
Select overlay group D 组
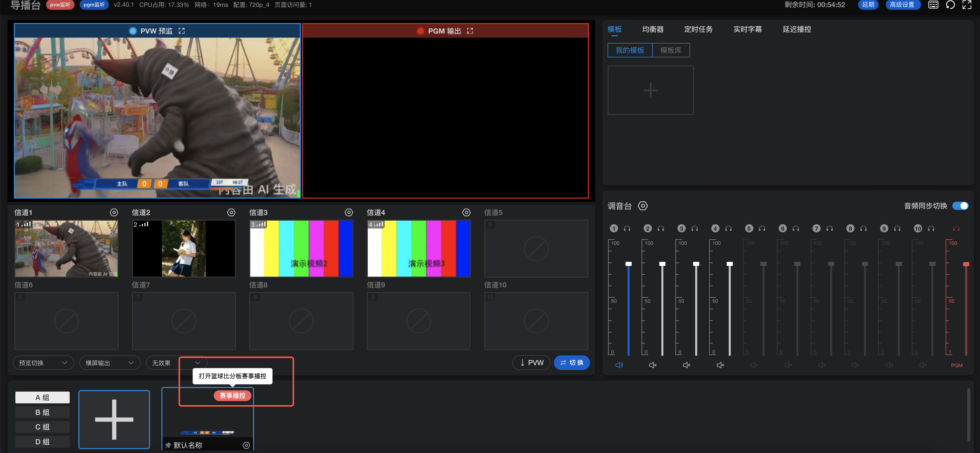pos(42,441)
